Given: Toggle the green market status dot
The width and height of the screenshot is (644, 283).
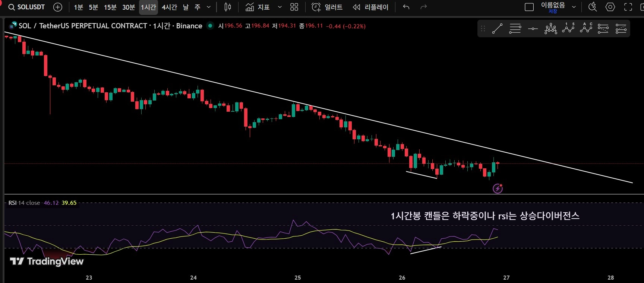Looking at the screenshot, I should 210,26.
